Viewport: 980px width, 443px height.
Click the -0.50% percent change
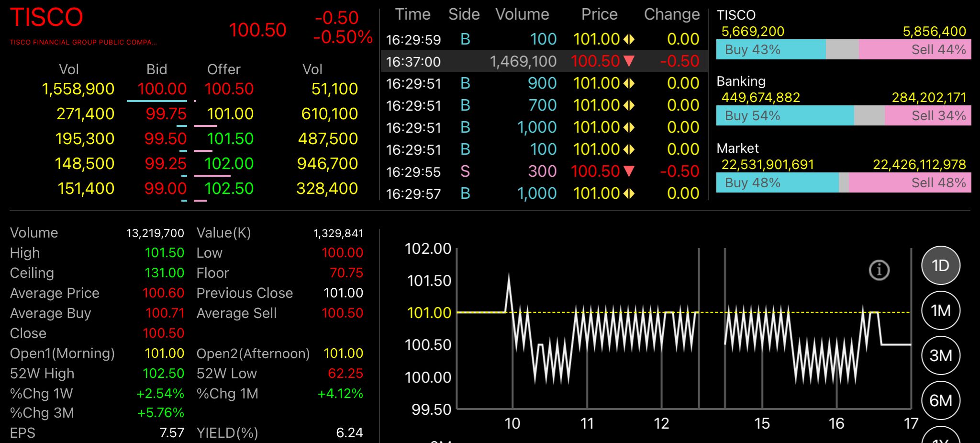pyautogui.click(x=343, y=37)
